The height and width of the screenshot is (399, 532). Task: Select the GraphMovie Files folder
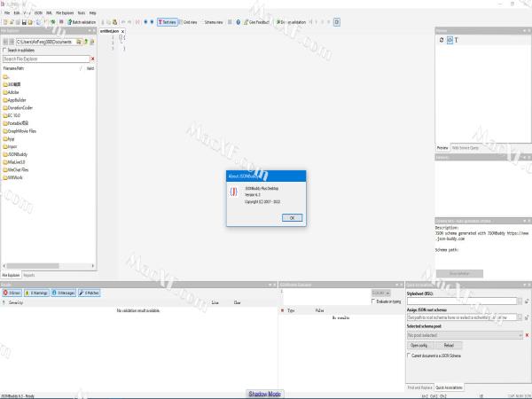(x=20, y=131)
